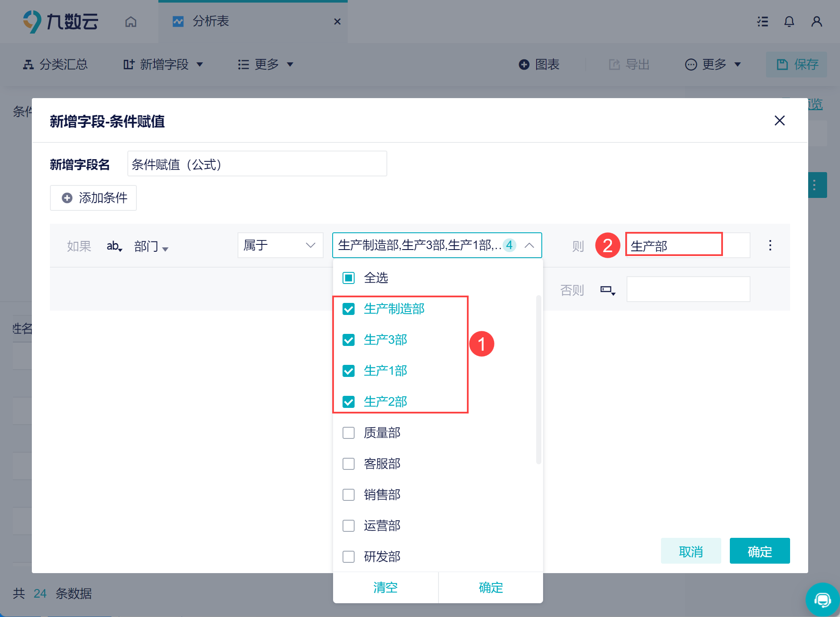Click the home icon in top bar
The image size is (840, 617).
[131, 22]
